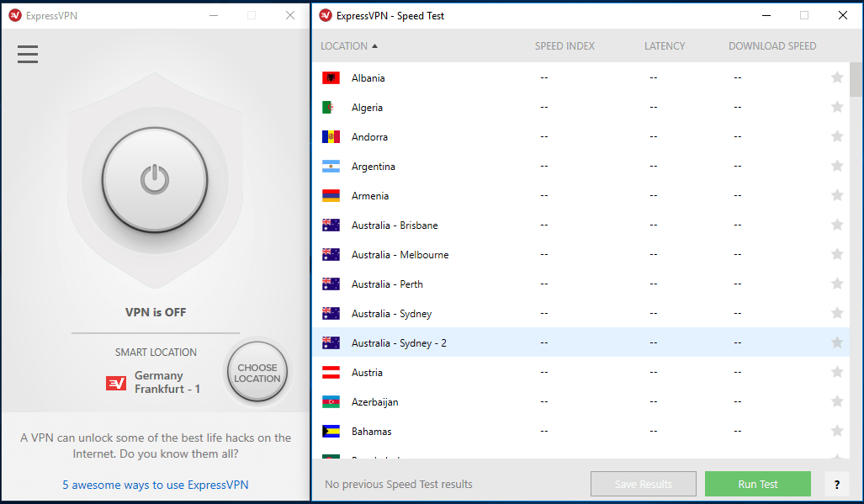Image resolution: width=864 pixels, height=504 pixels.
Task: Click the Australia - Brisbane flag icon
Action: coord(331,225)
